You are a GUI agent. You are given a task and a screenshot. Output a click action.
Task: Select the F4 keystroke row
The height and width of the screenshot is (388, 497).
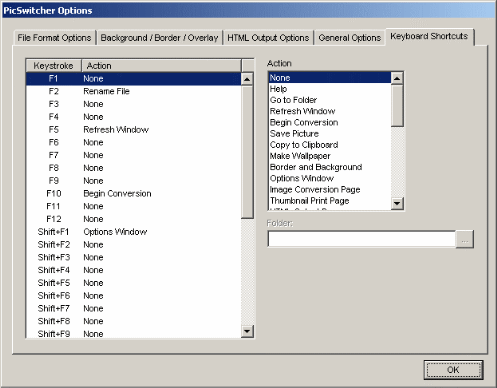point(134,117)
